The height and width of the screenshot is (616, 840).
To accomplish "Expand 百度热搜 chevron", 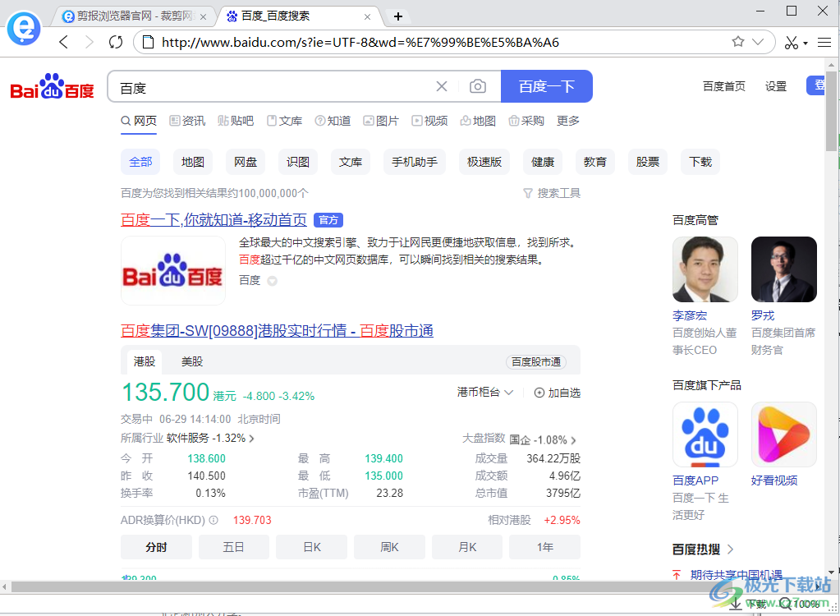I will coord(731,549).
